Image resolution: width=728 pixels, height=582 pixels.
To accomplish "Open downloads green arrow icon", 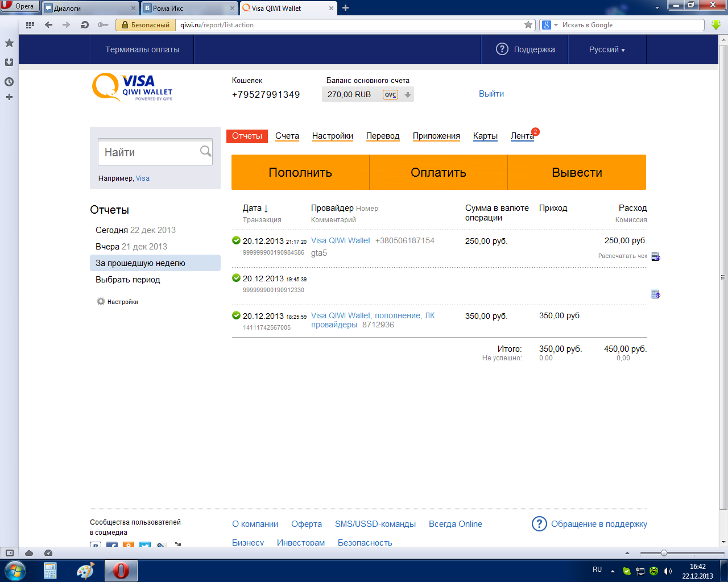I will [716, 25].
